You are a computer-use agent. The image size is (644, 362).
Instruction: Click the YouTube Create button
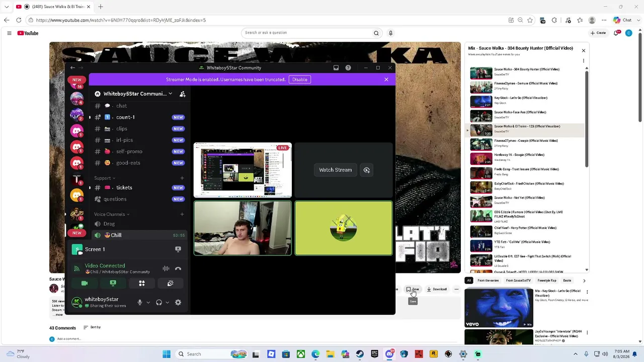tap(598, 33)
